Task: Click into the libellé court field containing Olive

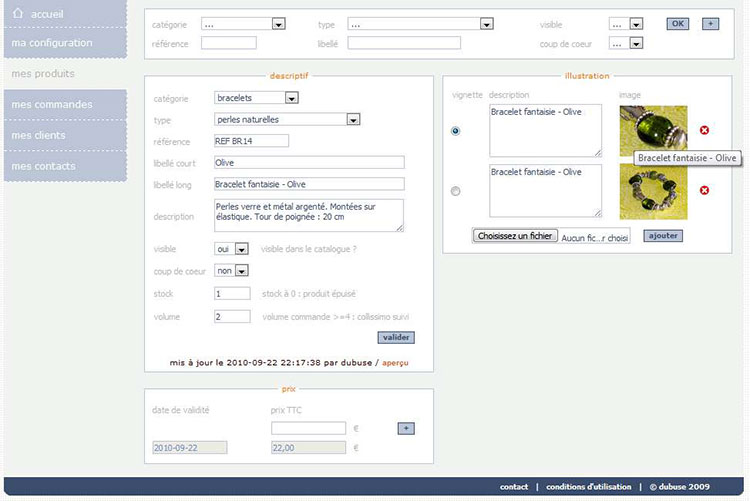Action: pos(309,162)
